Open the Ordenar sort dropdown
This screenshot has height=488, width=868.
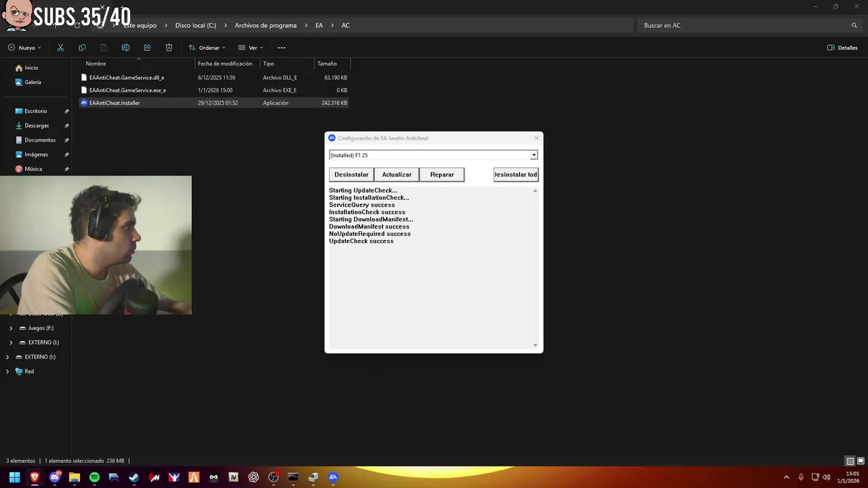206,47
